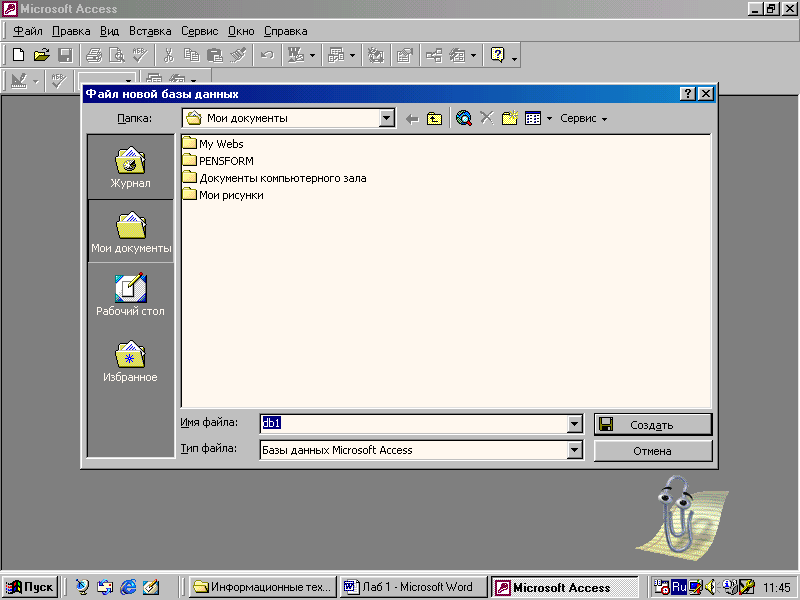Click the Undo arrow icon
The image size is (800, 600).
[267, 55]
